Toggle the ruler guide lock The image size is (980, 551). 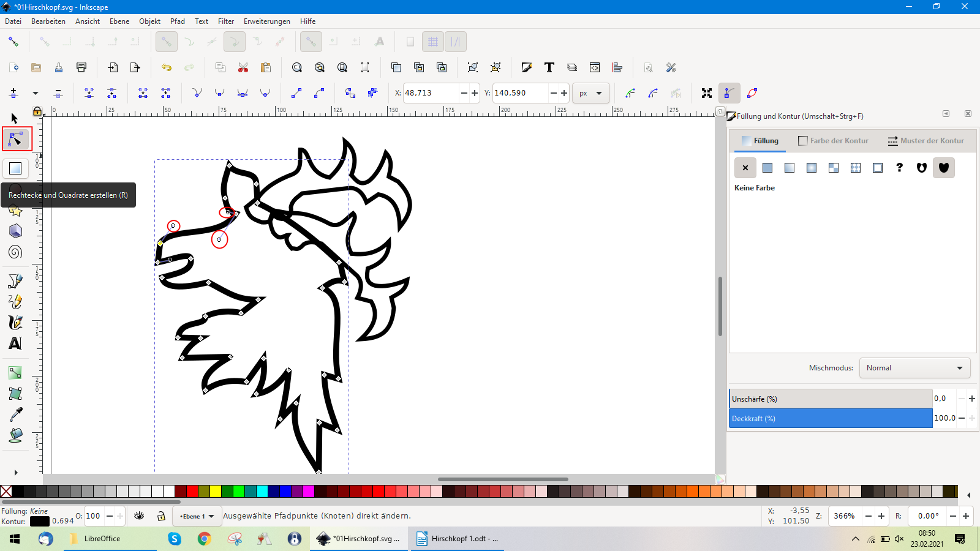[x=37, y=111]
